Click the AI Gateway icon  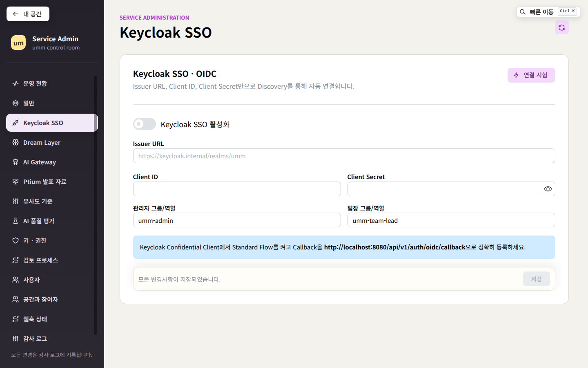pos(16,162)
